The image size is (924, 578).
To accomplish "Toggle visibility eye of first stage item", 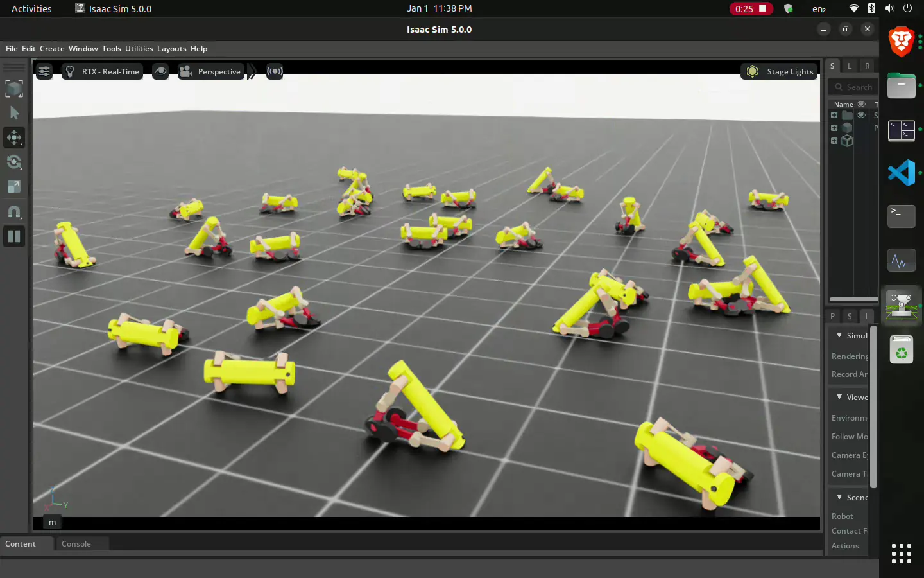I will click(x=861, y=116).
